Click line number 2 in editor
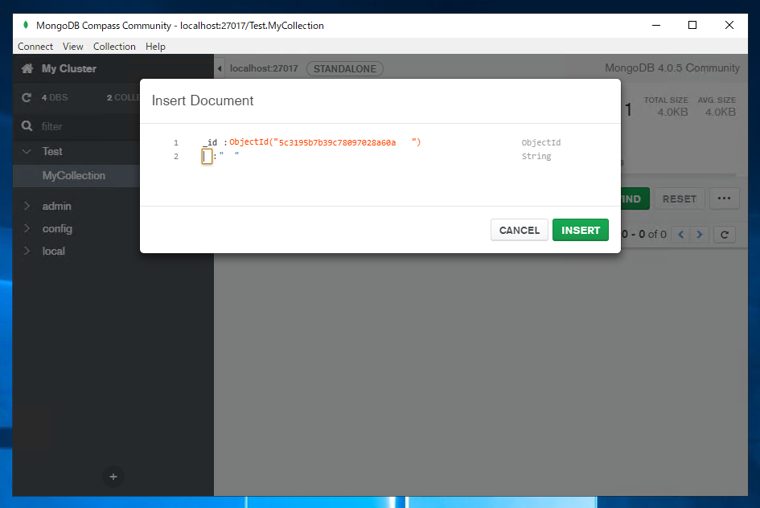760x508 pixels. pyautogui.click(x=176, y=156)
